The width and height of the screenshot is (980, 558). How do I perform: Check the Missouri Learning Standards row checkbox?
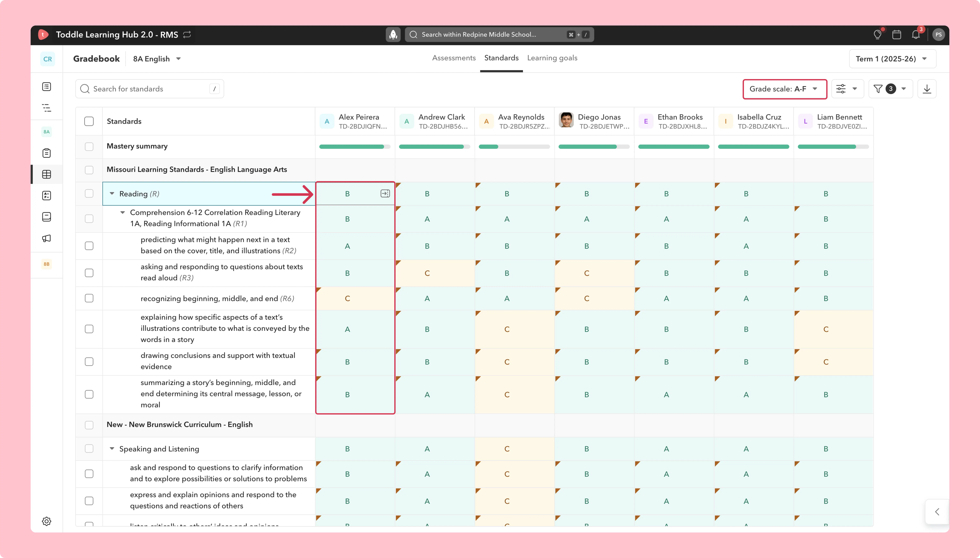tap(89, 170)
